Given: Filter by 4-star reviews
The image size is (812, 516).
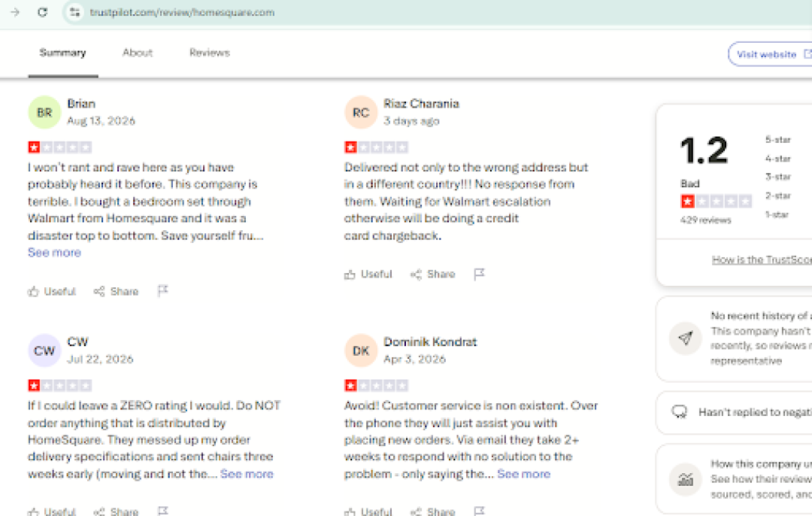Looking at the screenshot, I should pos(778,159).
